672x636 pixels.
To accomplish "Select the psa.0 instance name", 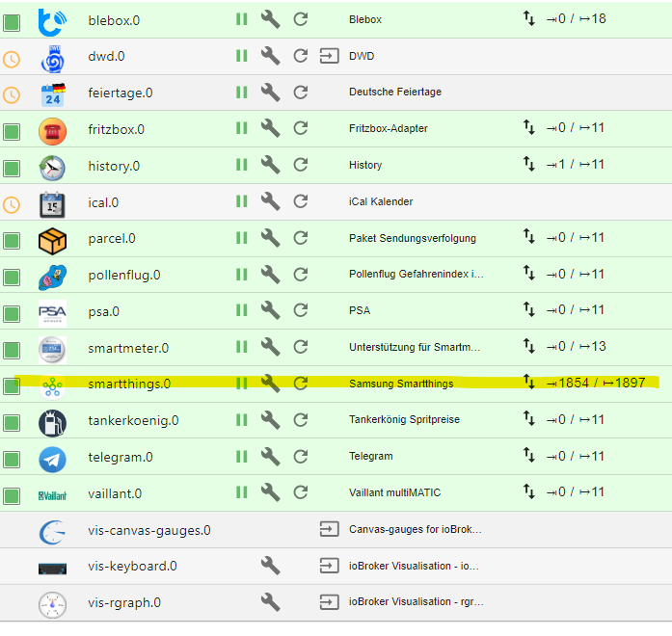I will tap(103, 311).
